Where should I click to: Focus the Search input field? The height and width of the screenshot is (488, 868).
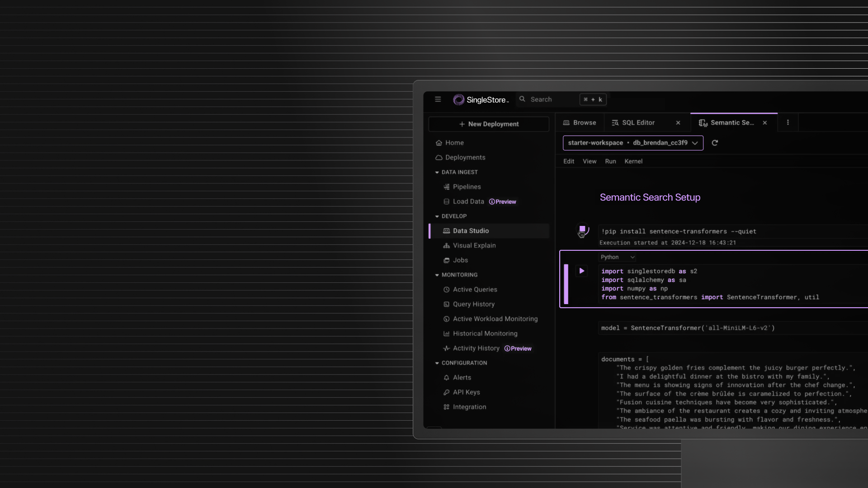[562, 99]
